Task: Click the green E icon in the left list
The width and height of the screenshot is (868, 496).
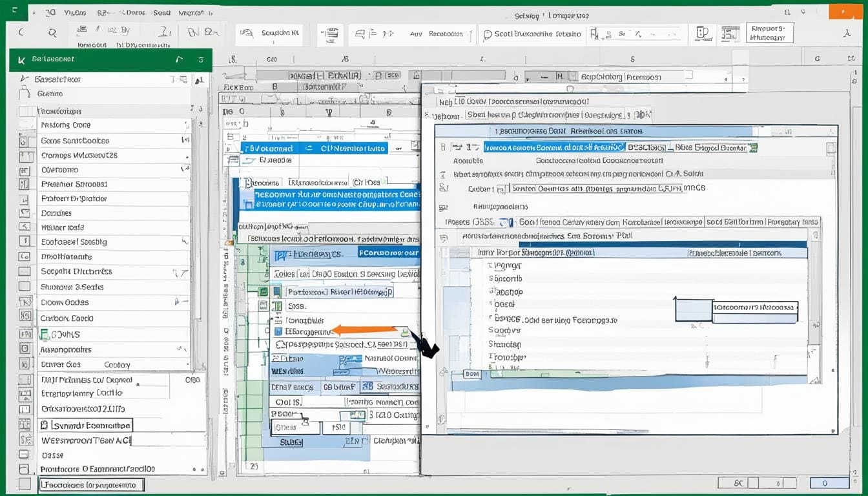Action: 44,335
